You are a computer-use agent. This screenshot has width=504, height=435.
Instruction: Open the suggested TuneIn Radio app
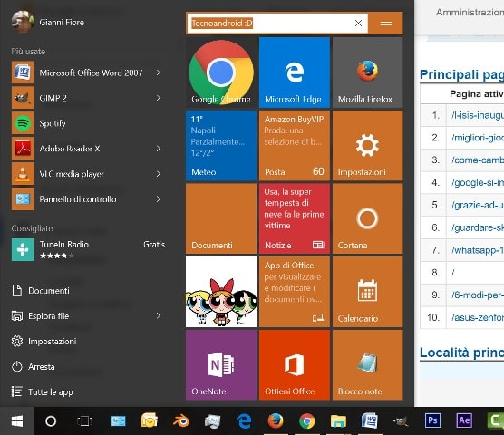pyautogui.click(x=89, y=249)
